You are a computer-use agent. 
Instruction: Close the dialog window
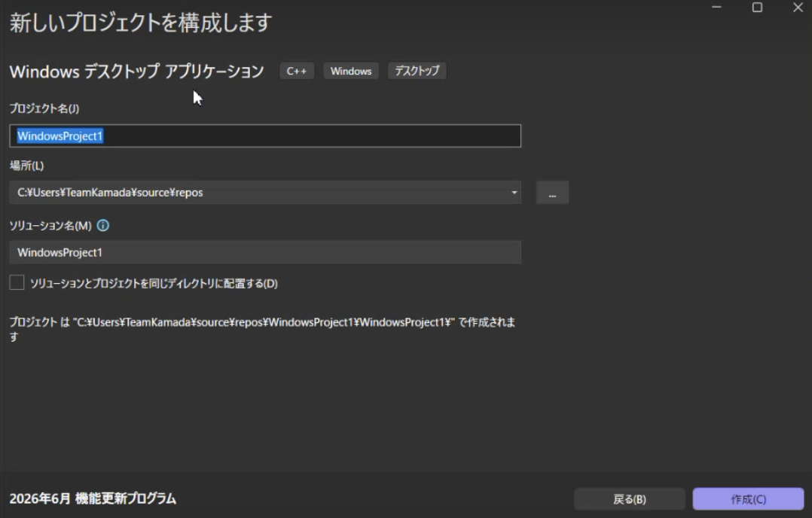[798, 8]
